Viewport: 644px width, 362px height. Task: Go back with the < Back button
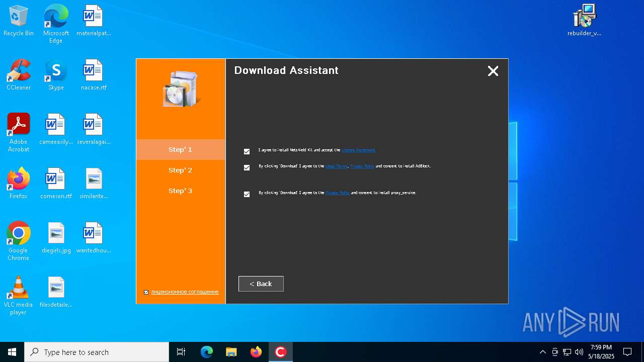coord(261,284)
